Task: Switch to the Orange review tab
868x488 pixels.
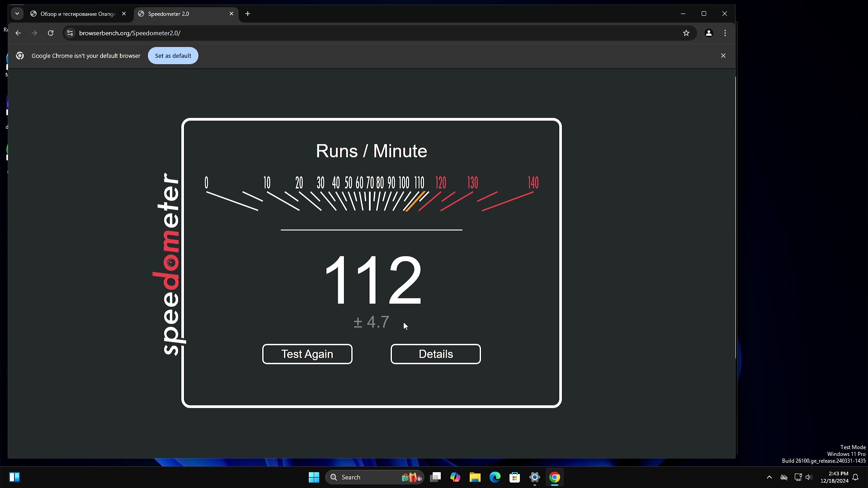Action: click(75, 14)
